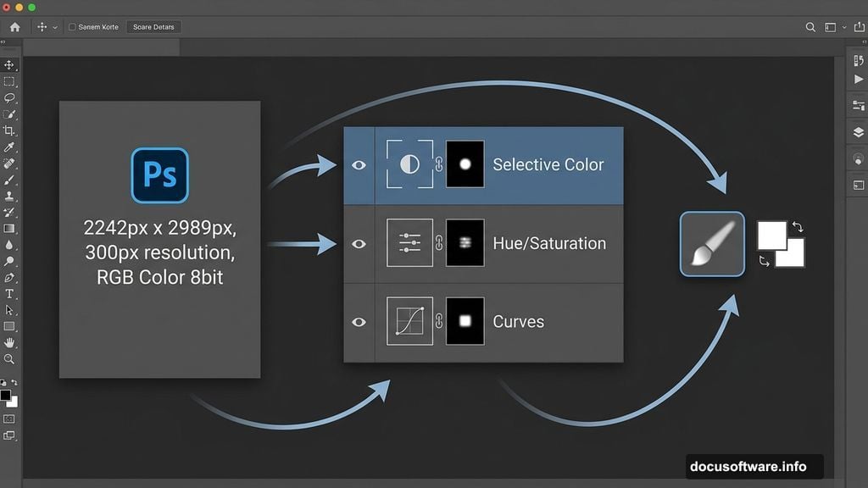Viewport: 868px width, 488px height.
Task: Click the Share icon in top bar
Action: coord(860,27)
